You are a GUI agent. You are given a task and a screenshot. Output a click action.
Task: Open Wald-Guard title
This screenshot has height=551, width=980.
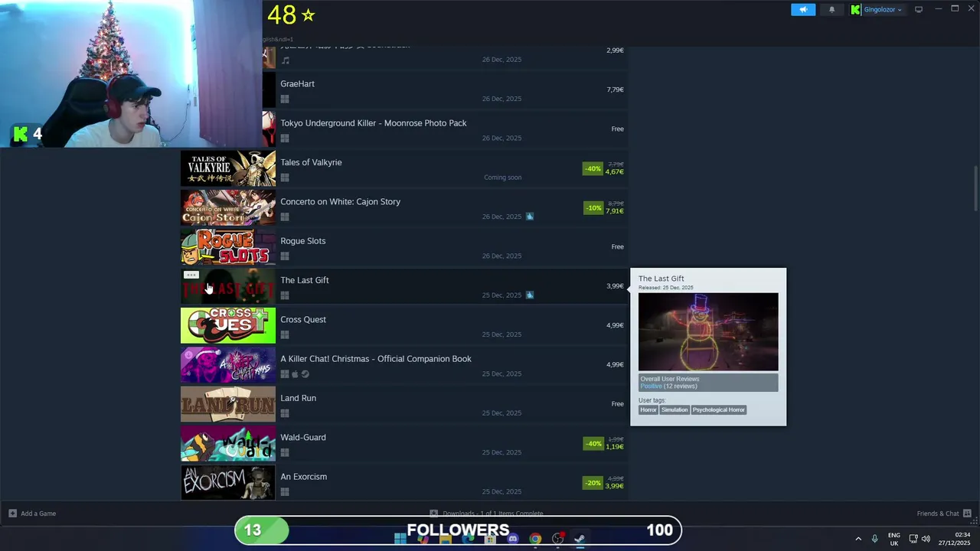(302, 438)
